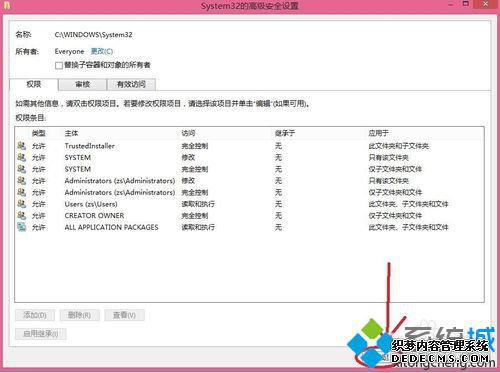Click the Users (zs\Users) entry icon
The height and width of the screenshot is (373, 500).
(x=22, y=204)
